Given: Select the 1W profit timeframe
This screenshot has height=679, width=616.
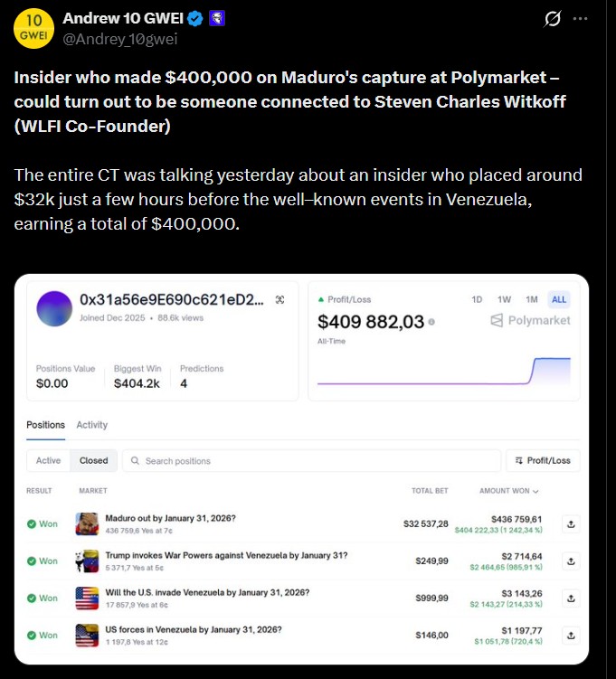Looking at the screenshot, I should pos(504,299).
